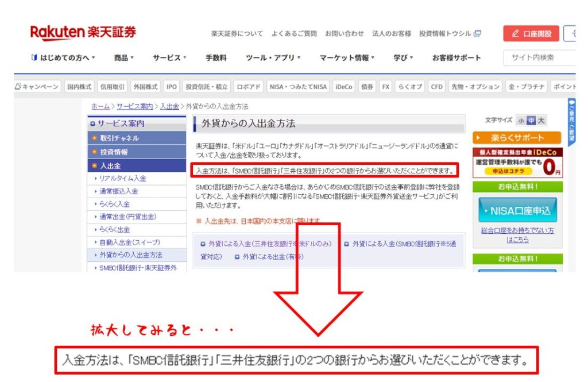
Task: Click the external link icon beside 投資情報トウシル
Action: (x=478, y=34)
